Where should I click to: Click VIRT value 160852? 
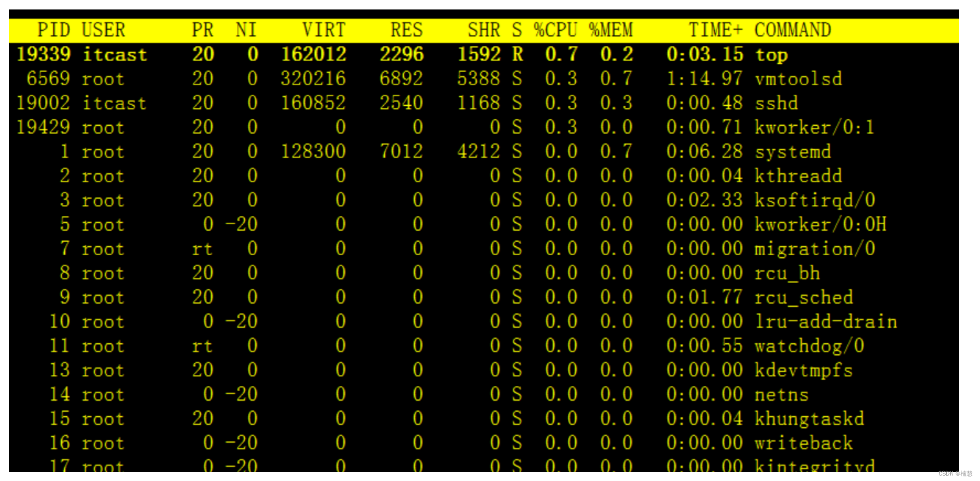[314, 103]
